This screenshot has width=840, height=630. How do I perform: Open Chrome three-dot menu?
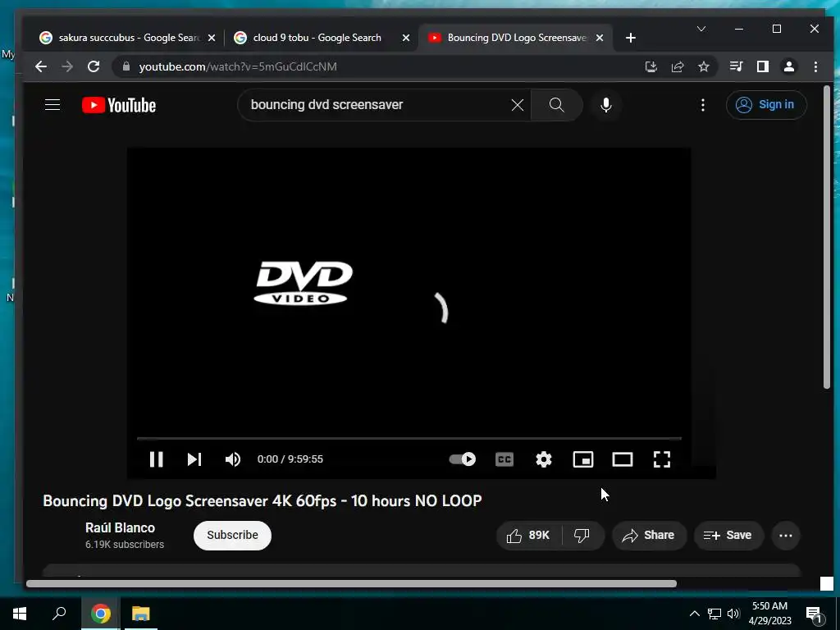815,66
